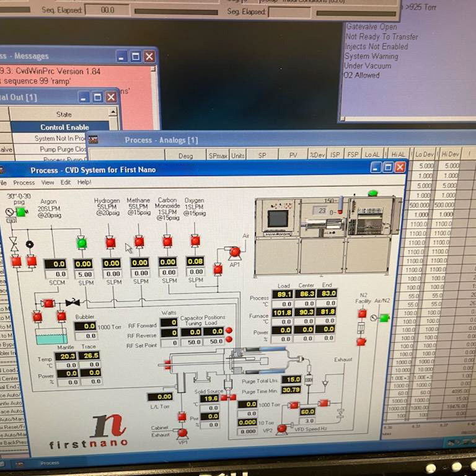Click the black bypass valve near the Bubbler
The width and height of the screenshot is (476, 476).
(x=73, y=302)
